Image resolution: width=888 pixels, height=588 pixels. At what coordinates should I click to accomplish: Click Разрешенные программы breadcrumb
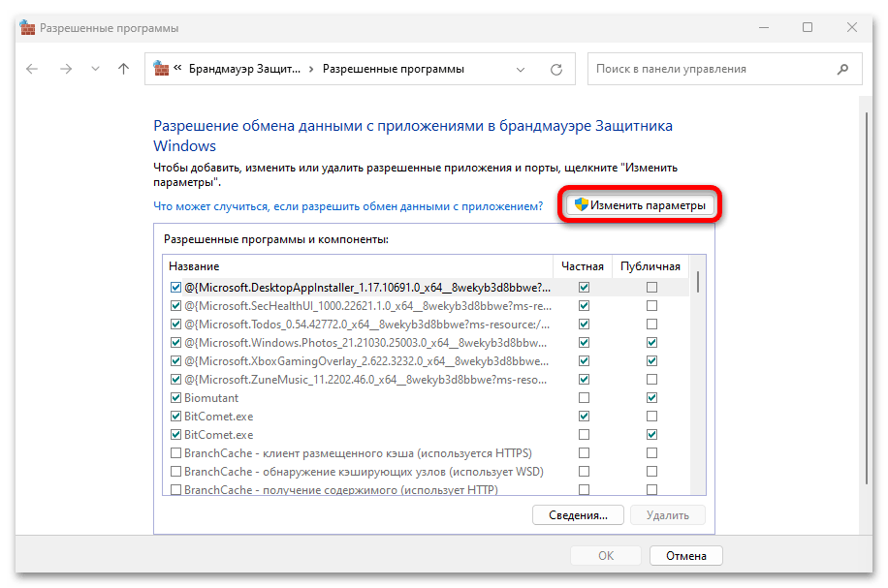coord(394,69)
